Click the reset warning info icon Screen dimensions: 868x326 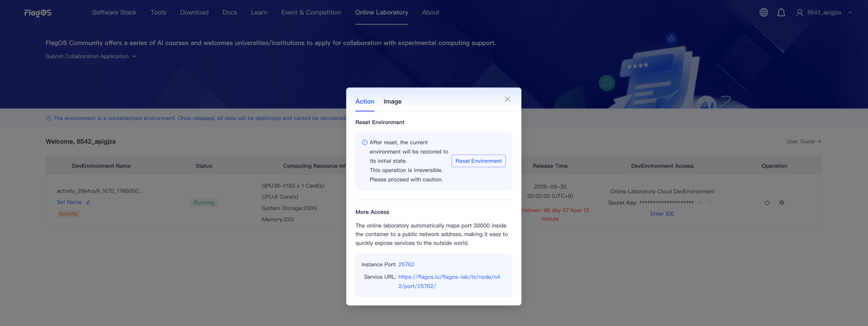pos(365,142)
